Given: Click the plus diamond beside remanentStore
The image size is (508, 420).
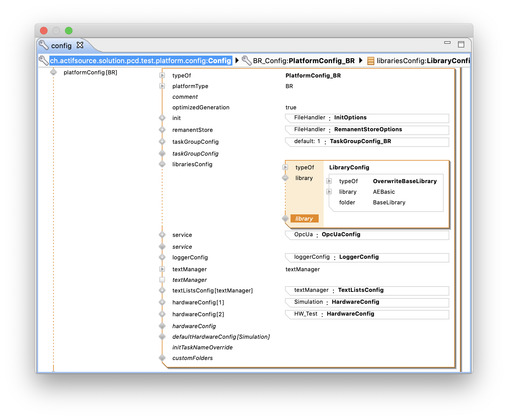Looking at the screenshot, I should [x=162, y=130].
